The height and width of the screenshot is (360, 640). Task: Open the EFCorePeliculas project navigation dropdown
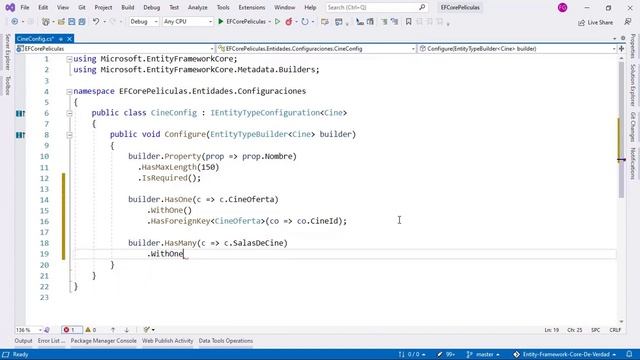[x=115, y=49]
